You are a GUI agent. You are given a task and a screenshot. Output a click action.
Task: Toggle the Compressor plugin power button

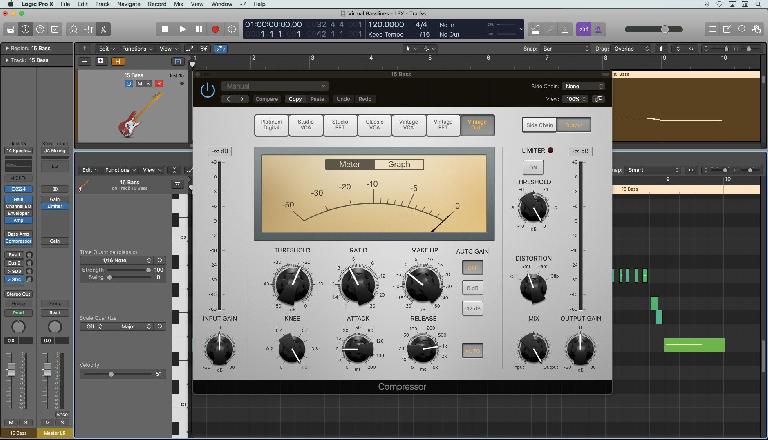point(208,90)
